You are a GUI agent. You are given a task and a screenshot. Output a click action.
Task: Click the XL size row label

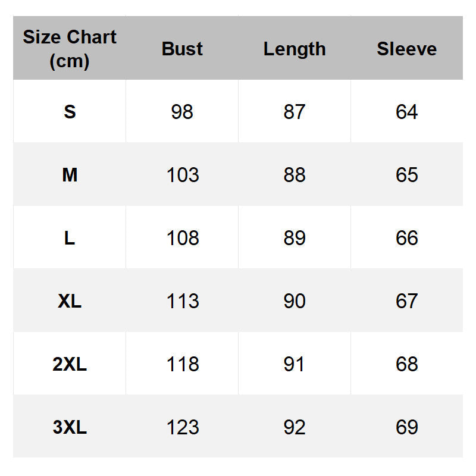point(70,301)
